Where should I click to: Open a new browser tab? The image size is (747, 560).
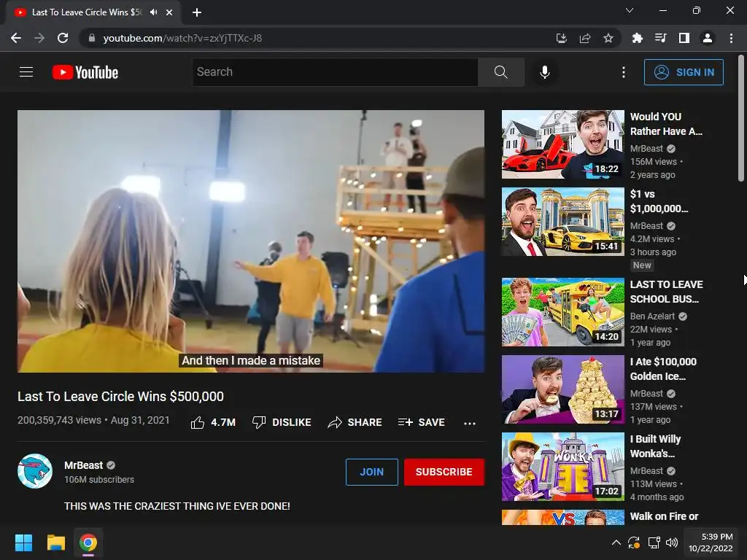(x=197, y=12)
